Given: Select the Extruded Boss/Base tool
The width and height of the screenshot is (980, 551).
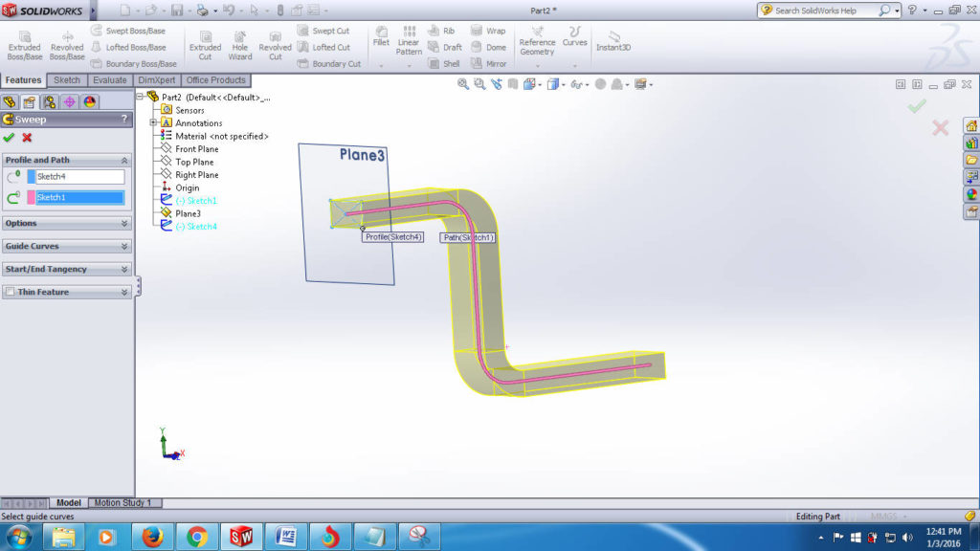Looking at the screenshot, I should point(25,44).
